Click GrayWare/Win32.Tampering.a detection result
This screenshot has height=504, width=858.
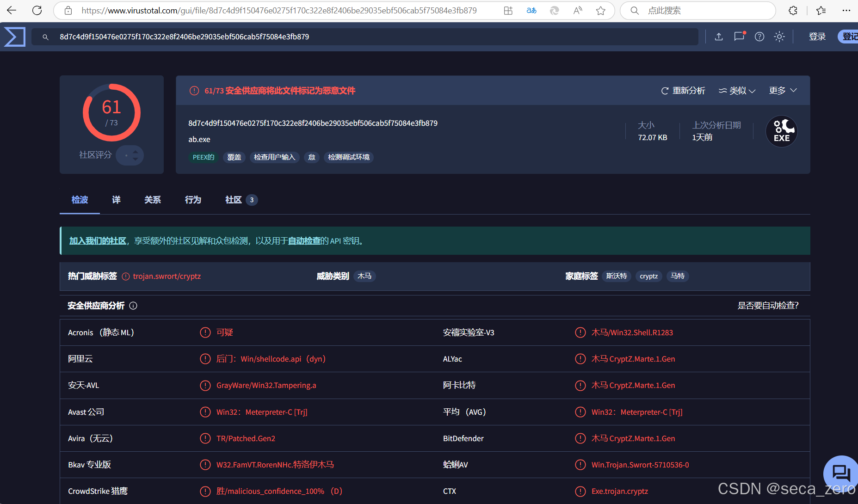tap(266, 385)
